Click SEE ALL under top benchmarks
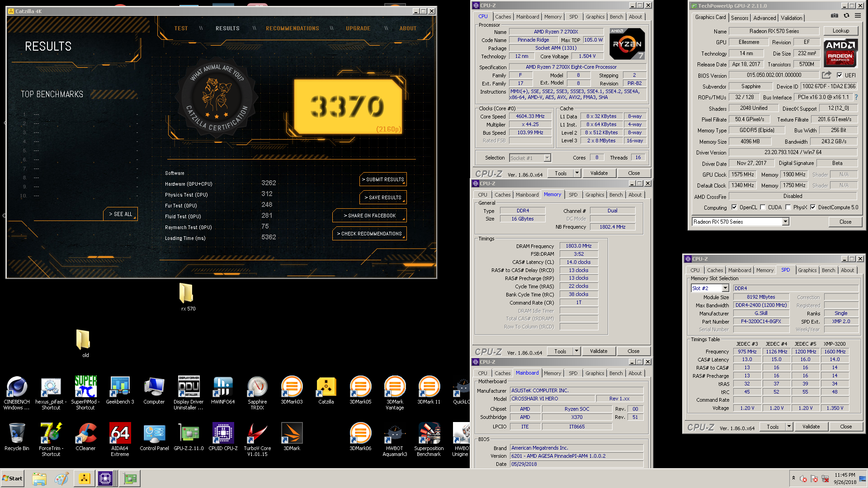Viewport: 868px width, 488px height. pos(120,214)
